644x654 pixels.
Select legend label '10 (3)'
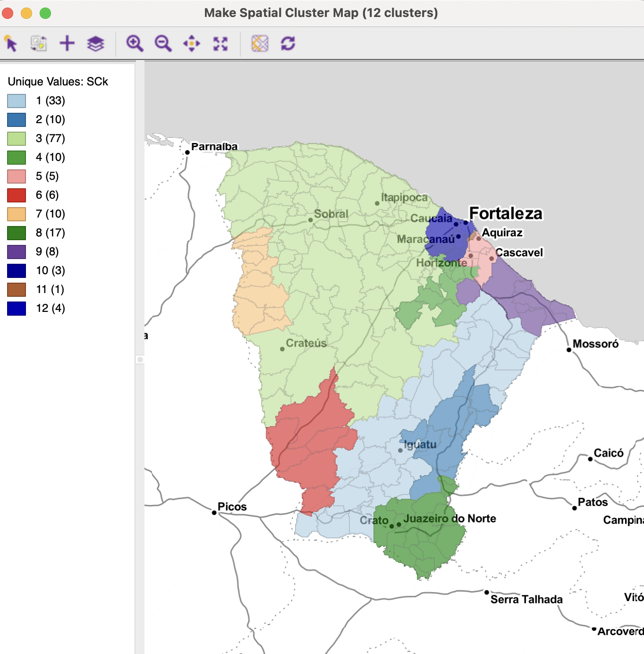[51, 271]
